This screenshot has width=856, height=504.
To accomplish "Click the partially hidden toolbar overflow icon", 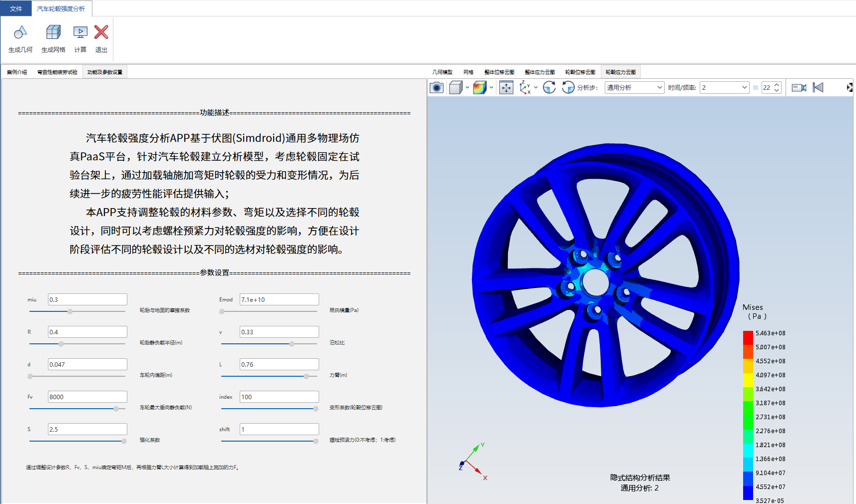I will [850, 88].
